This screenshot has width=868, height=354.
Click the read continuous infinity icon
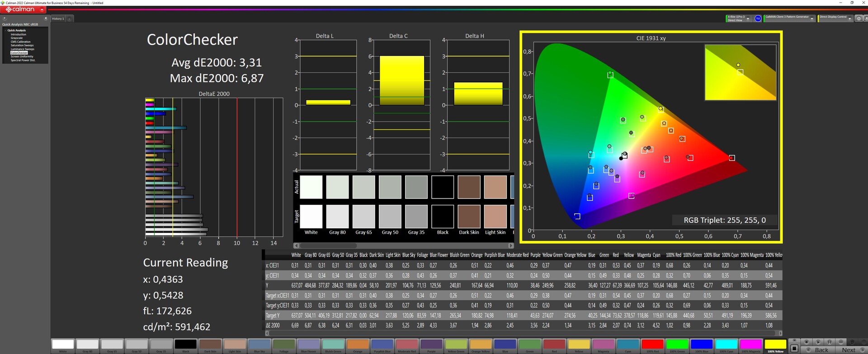[841, 342]
